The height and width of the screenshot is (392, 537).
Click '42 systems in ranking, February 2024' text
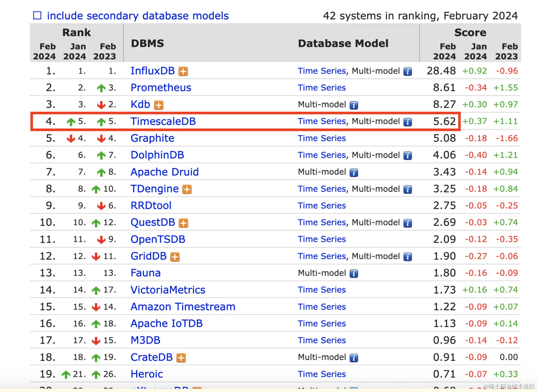click(420, 15)
